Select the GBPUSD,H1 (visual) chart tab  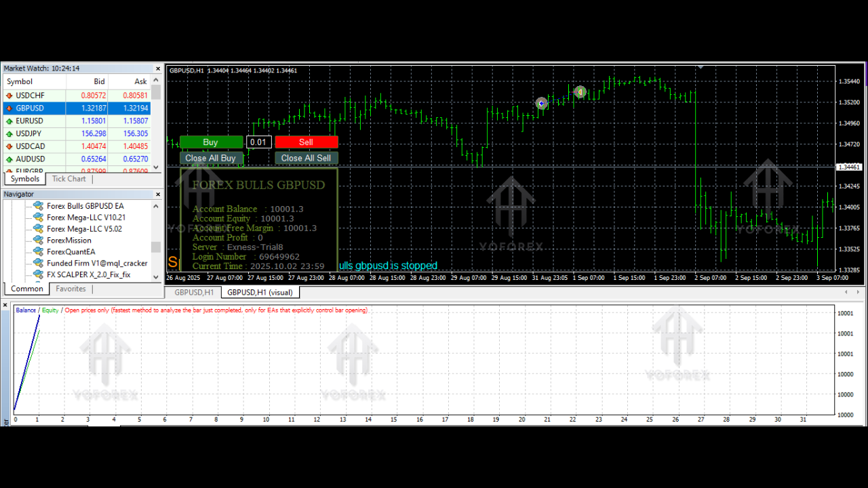[260, 292]
